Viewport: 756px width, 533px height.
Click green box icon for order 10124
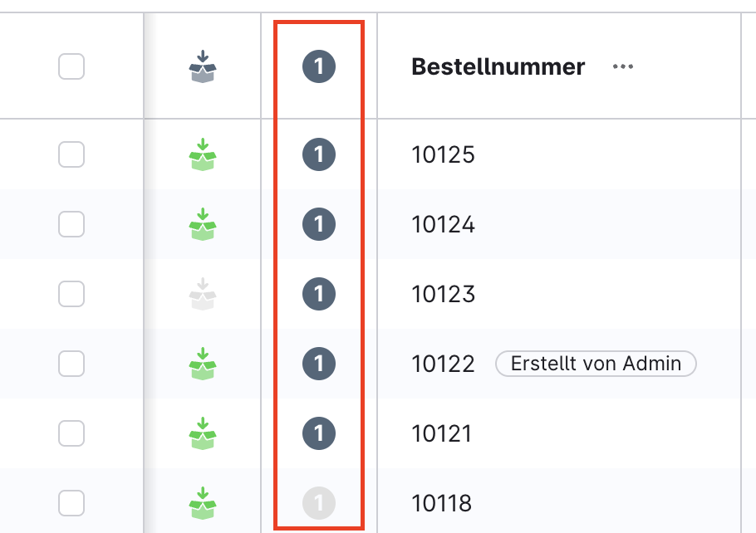tap(202, 224)
